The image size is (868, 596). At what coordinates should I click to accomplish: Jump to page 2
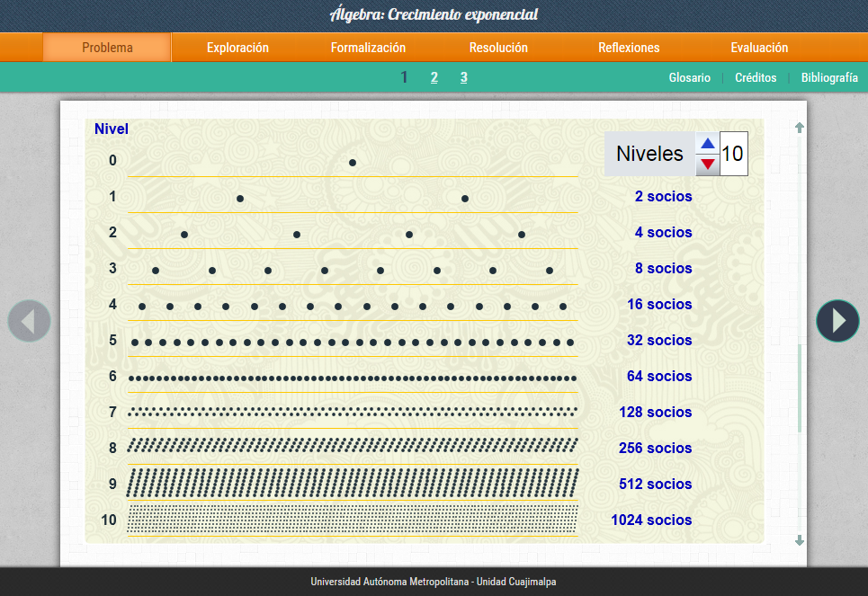tap(434, 77)
